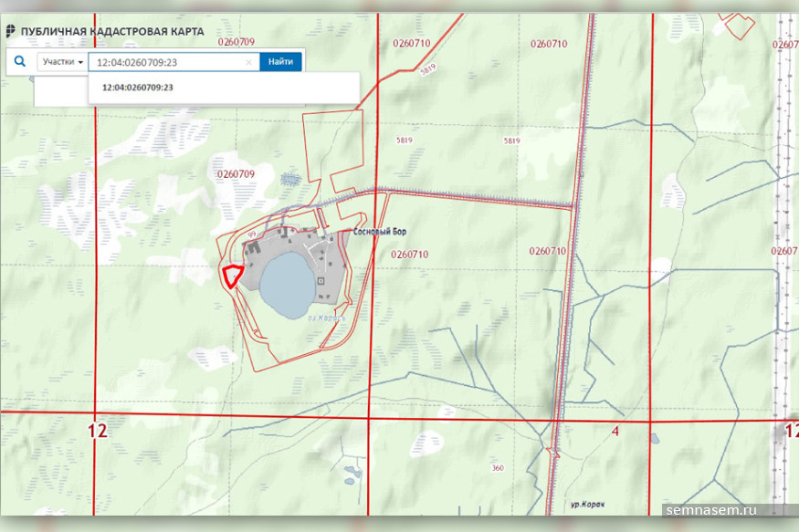Click the small hatched pond above settlement
This screenshot has width=799, height=532.
(290, 177)
